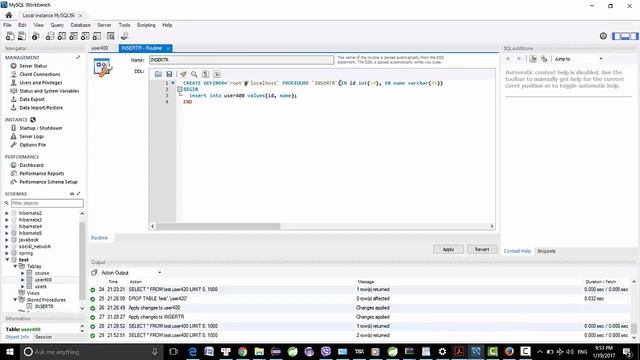Screen dimensions: 640x360
Task: Click create stored procedure toolbar icon
Action: pyautogui.click(x=85, y=36)
